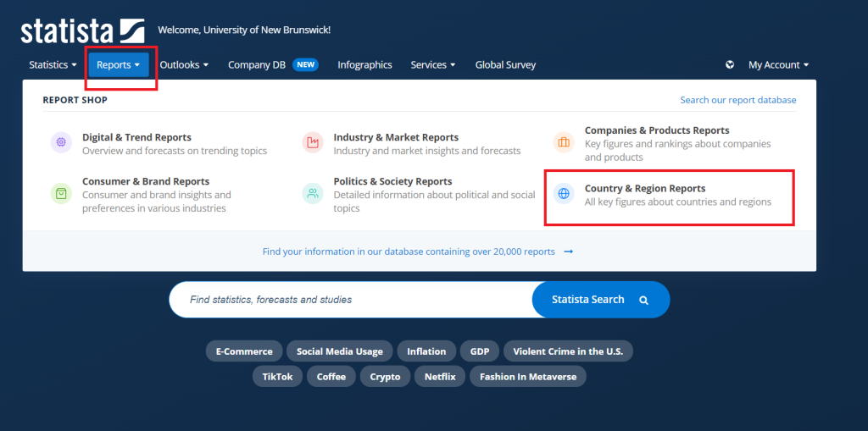
Task: Open Consumer & Brand Reports
Action: 146,181
